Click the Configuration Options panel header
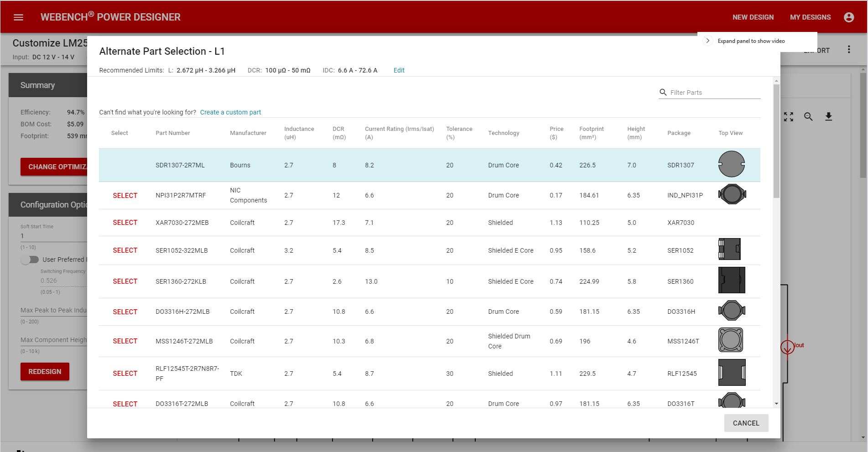868x452 pixels. [48, 205]
